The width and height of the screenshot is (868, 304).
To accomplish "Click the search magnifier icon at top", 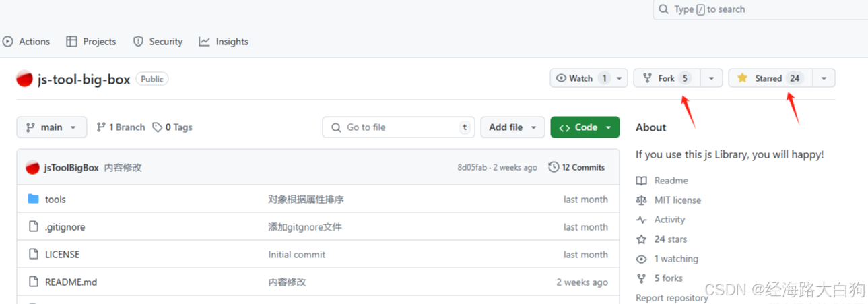I will [x=664, y=9].
